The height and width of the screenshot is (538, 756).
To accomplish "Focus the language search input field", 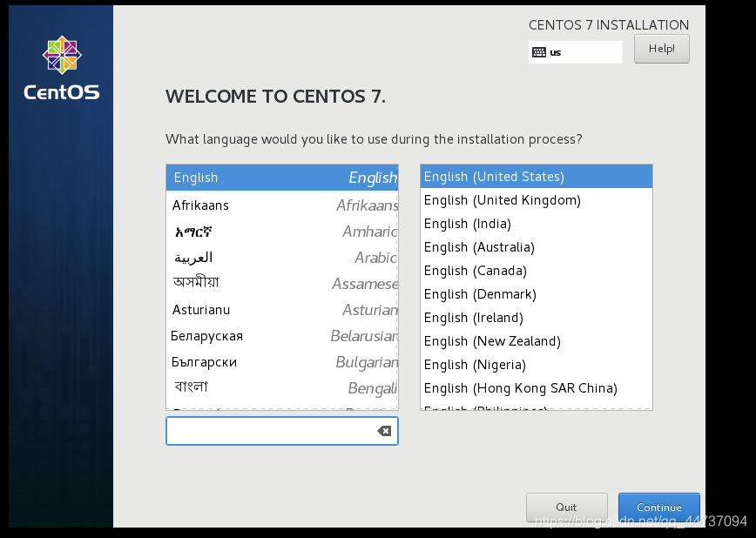I will (282, 431).
